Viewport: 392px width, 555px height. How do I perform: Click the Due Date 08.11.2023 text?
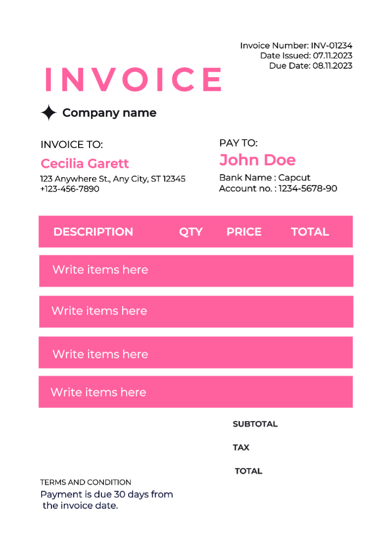310,65
